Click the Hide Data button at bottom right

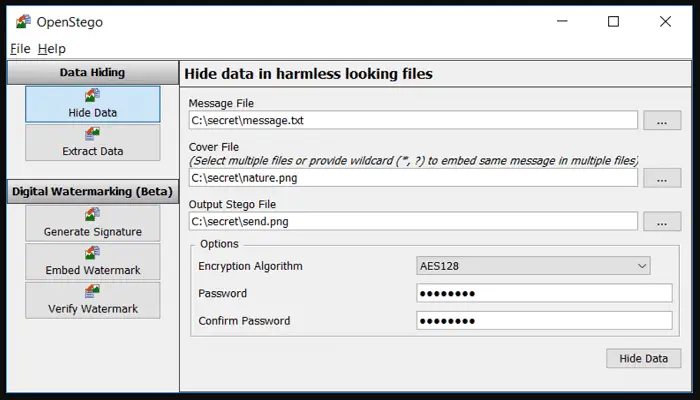point(643,358)
